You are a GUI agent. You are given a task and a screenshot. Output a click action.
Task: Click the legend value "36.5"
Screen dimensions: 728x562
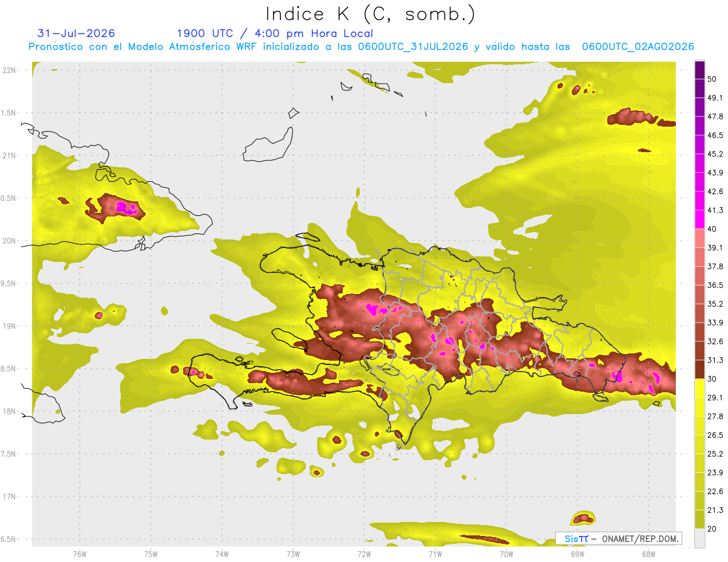[x=715, y=285]
